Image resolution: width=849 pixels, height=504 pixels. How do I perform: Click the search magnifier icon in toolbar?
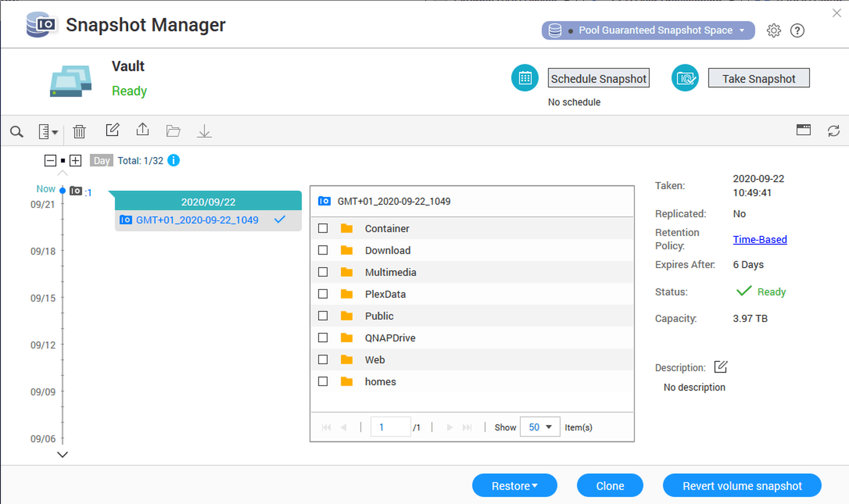17,132
